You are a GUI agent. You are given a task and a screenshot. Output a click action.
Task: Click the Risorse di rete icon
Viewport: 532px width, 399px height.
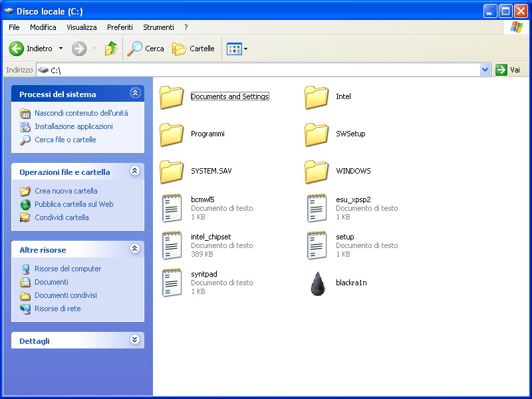25,309
